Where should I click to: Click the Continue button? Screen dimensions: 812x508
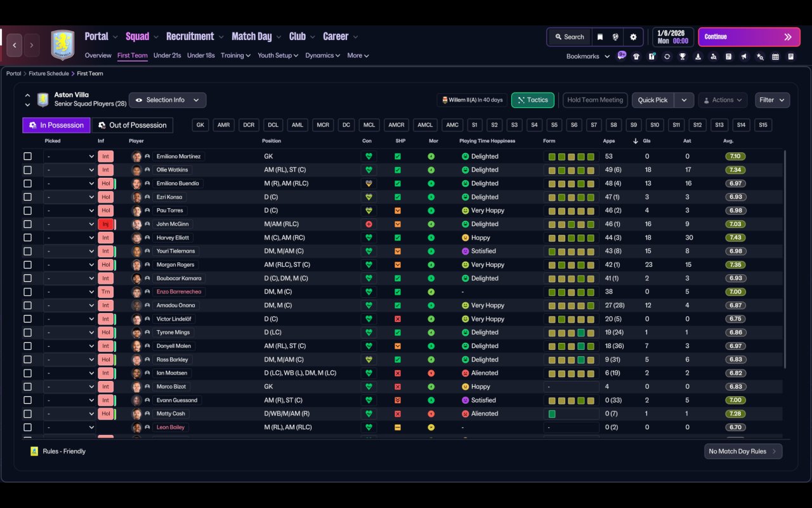click(749, 37)
